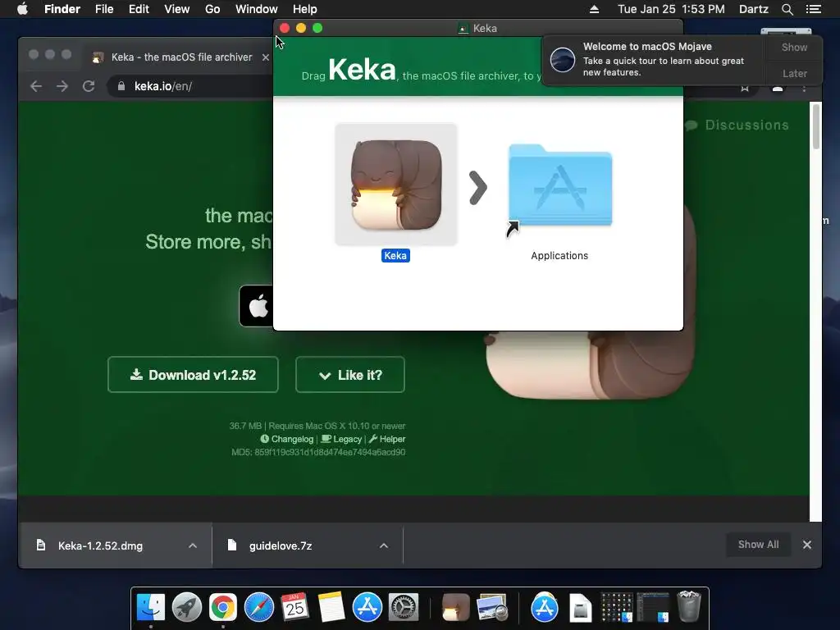Open the Edit menu
Image resolution: width=840 pixels, height=630 pixels.
[x=139, y=9]
